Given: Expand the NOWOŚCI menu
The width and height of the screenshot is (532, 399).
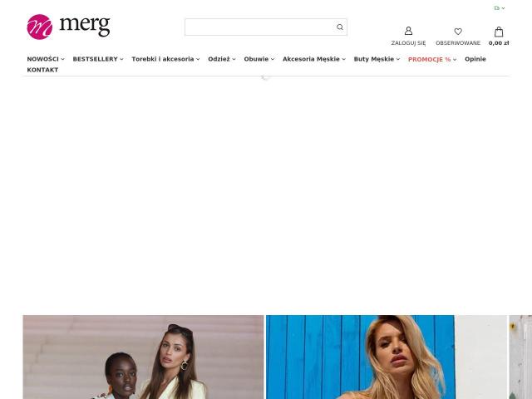Looking at the screenshot, I should point(46,59).
